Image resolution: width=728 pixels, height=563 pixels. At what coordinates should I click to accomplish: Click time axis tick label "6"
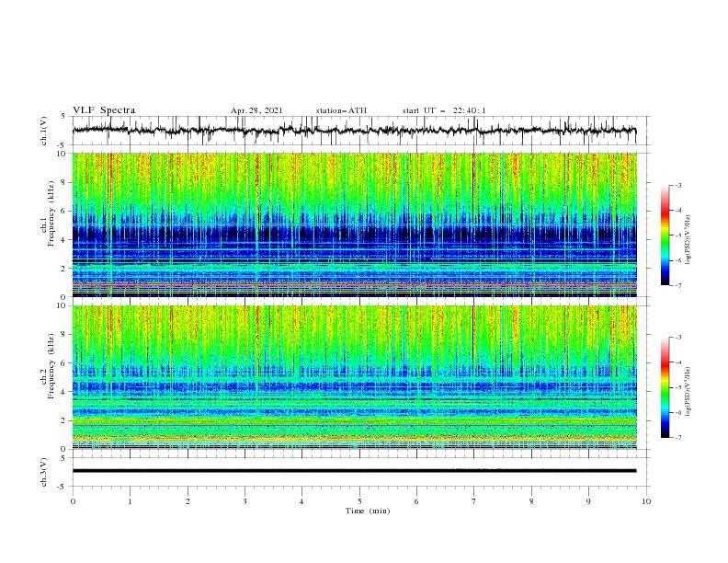416,501
